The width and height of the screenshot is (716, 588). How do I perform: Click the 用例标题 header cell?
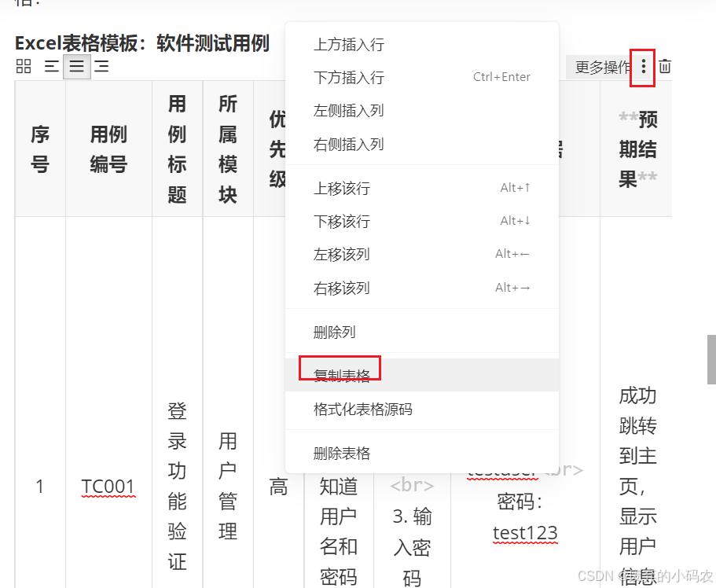[x=177, y=149]
